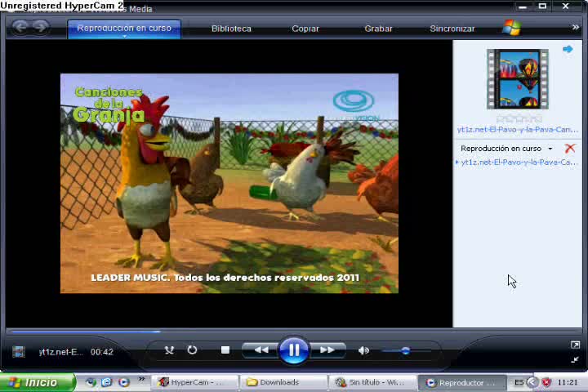Open the Sincronizar tab
This screenshot has width=588, height=392.
(452, 29)
